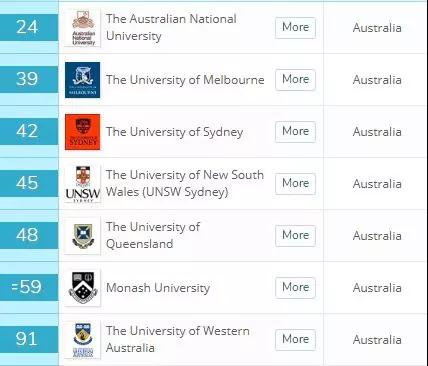Click More for University of Western Australia
The width and height of the screenshot is (428, 366).
point(295,340)
